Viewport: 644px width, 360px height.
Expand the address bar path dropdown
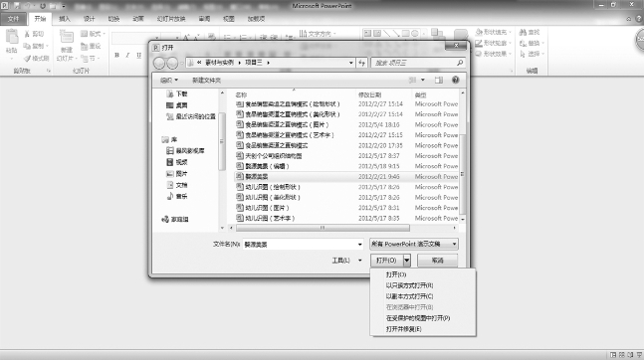click(350, 63)
